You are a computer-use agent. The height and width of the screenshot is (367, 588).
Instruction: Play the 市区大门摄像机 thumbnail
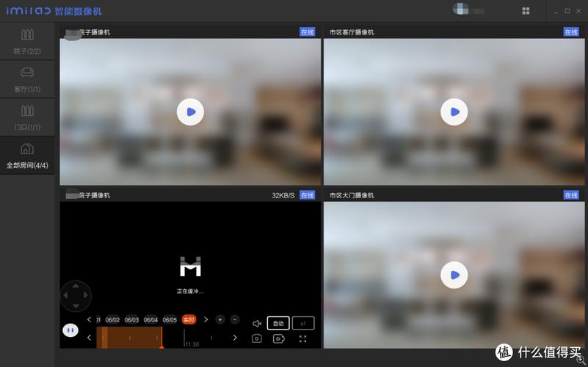click(454, 275)
